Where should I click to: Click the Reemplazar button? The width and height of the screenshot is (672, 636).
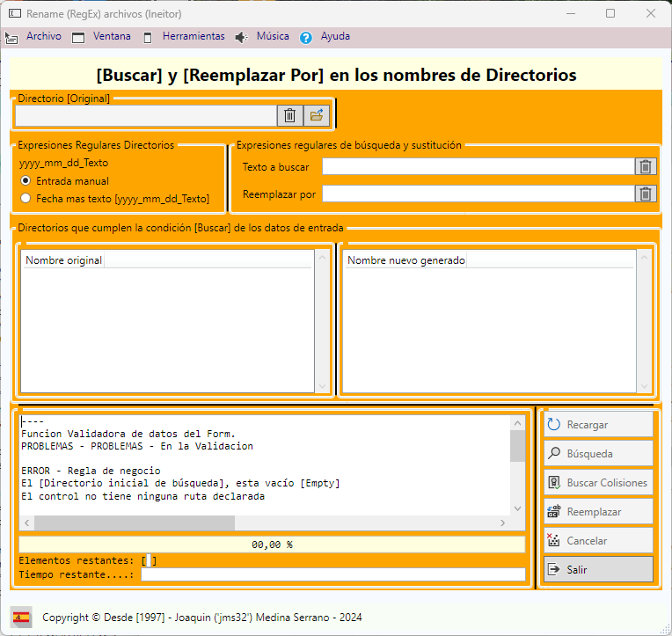tap(598, 512)
